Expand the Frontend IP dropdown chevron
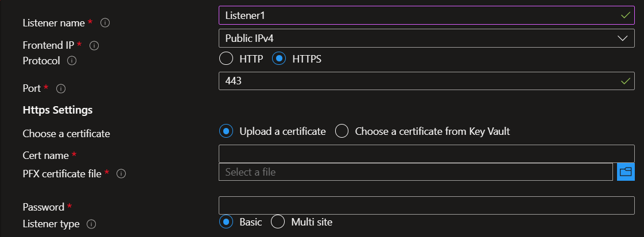Image resolution: width=644 pixels, height=237 pixels. coord(623,38)
